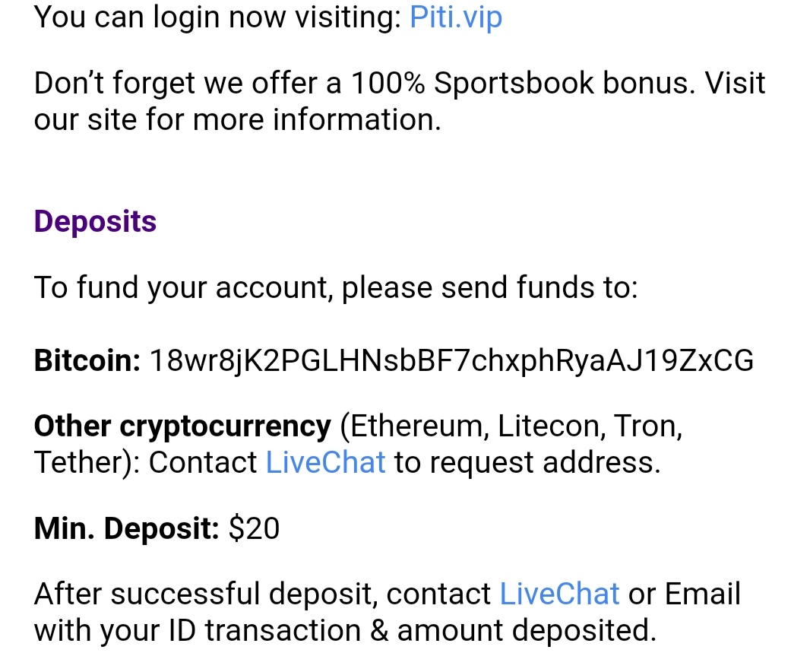Click the bold Bitcoin label
Viewport: 791px width, 672px height.
[87, 361]
